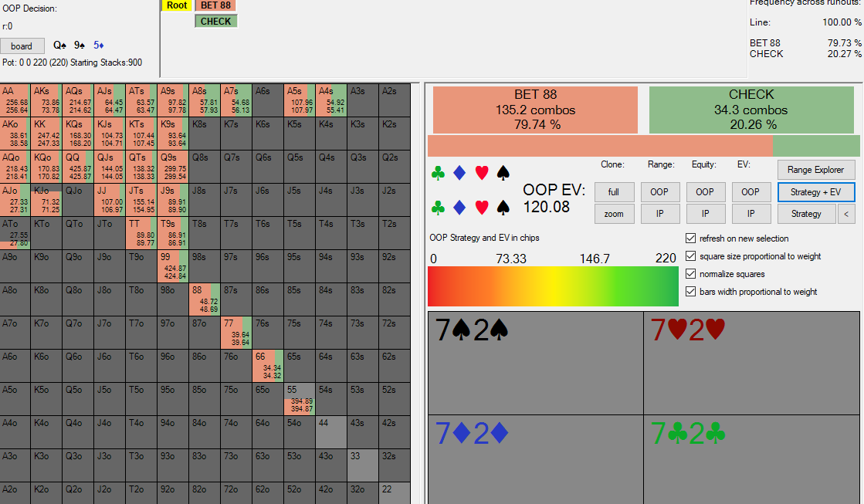The image size is (864, 504).
Task: Click the KJo hand cell
Action: (46, 199)
